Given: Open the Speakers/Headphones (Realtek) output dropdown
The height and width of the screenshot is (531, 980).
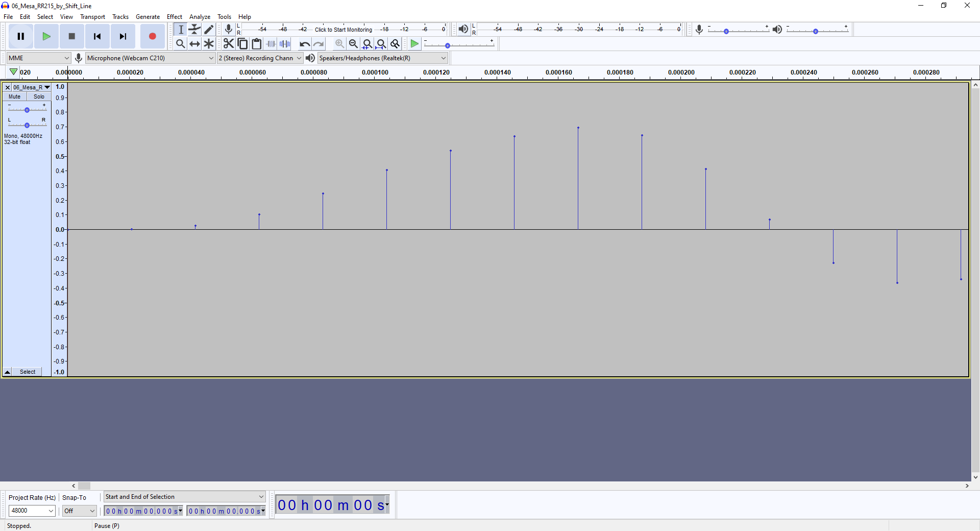Looking at the screenshot, I should (x=383, y=58).
